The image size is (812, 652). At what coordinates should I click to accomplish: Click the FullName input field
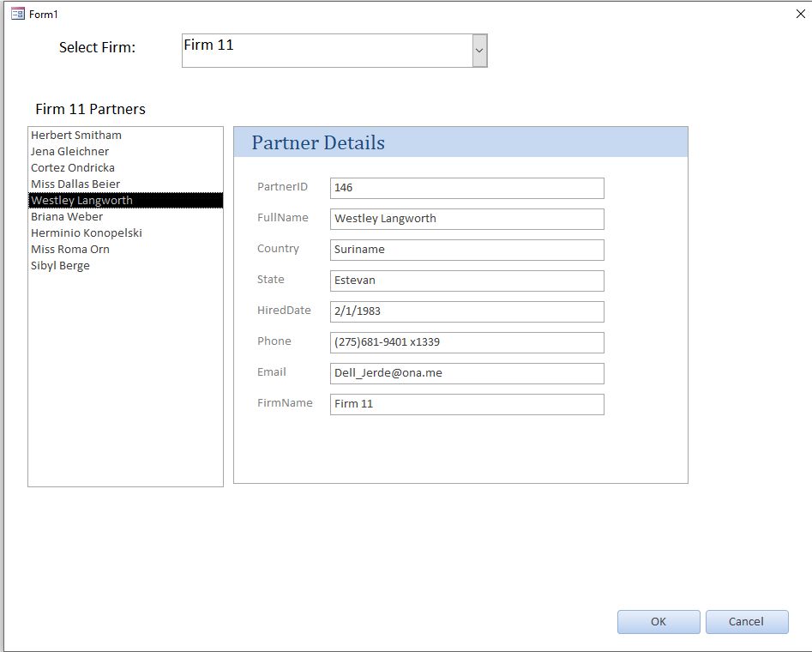click(x=467, y=219)
